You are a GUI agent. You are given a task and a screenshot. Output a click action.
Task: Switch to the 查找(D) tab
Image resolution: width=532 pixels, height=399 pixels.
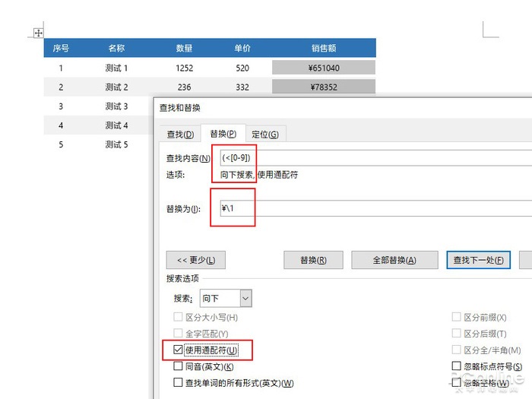[180, 135]
